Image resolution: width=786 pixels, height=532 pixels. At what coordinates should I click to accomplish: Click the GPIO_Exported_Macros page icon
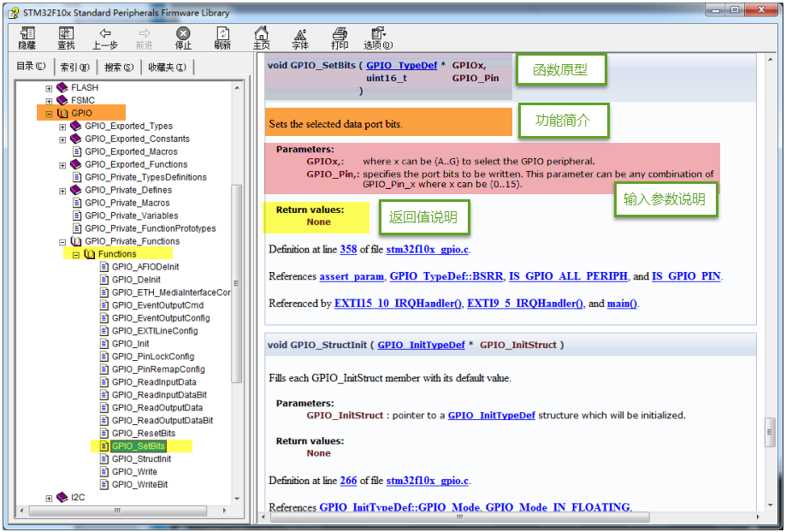coord(77,151)
